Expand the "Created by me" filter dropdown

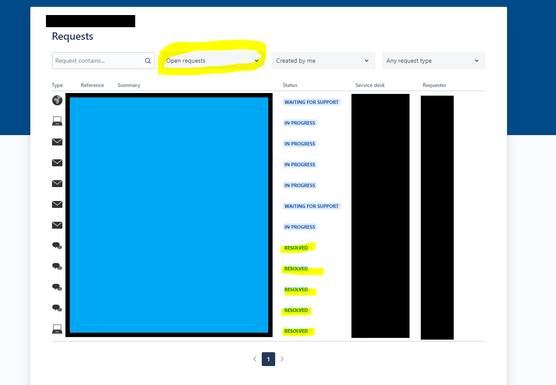[323, 61]
